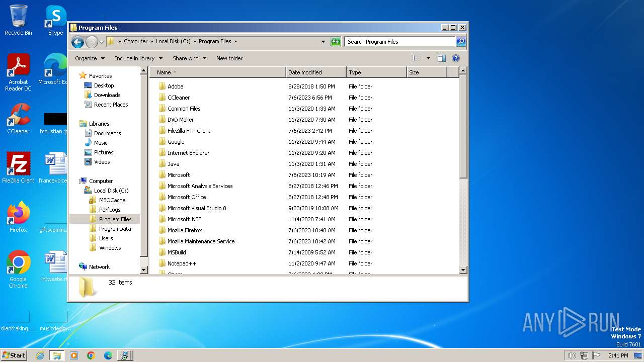Click Microsoft Edge icon in taskbar
The height and width of the screenshot is (362, 644).
click(x=108, y=355)
